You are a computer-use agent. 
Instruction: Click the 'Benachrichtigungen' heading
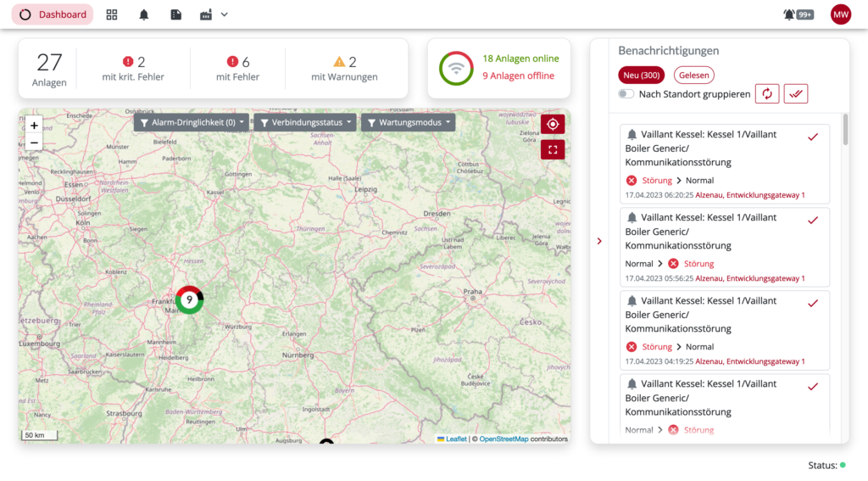click(668, 50)
